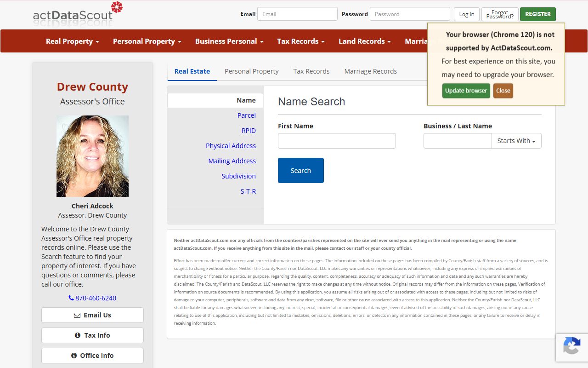
Task: Click the Email Us button
Action: point(92,315)
